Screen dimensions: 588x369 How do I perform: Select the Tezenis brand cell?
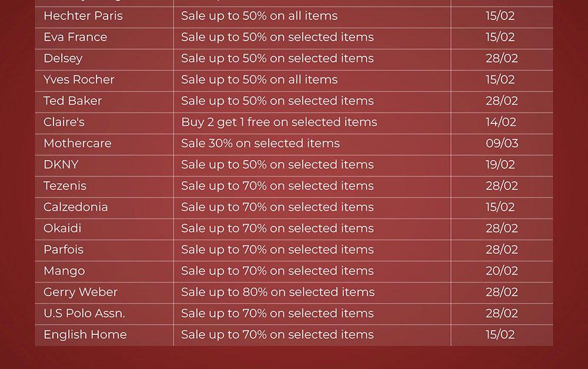65,185
